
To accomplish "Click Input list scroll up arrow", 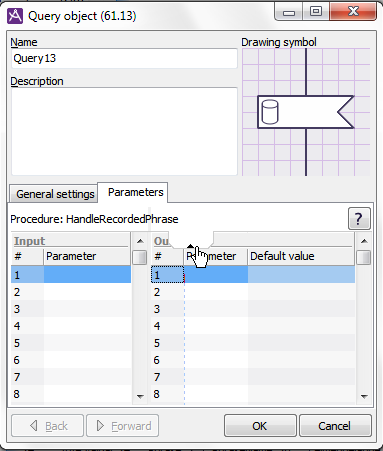I will tap(140, 241).
